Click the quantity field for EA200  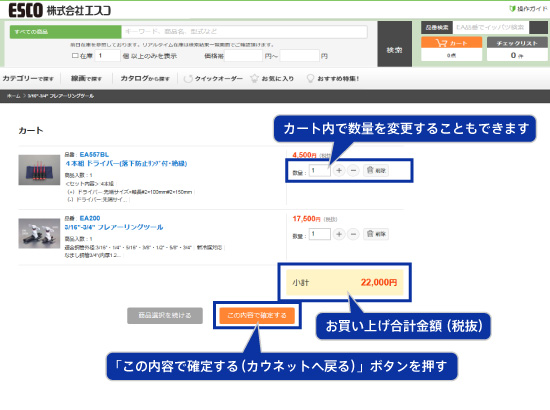pos(320,234)
